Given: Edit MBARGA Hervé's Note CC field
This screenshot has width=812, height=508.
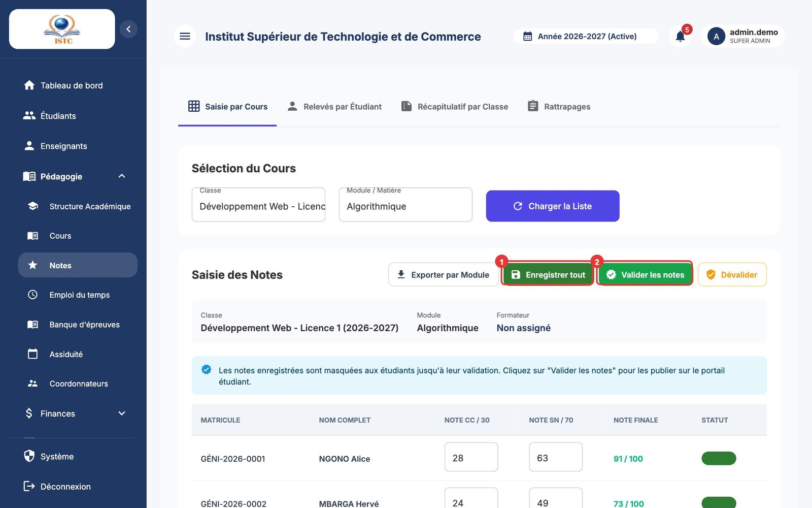Looking at the screenshot, I should tap(471, 499).
